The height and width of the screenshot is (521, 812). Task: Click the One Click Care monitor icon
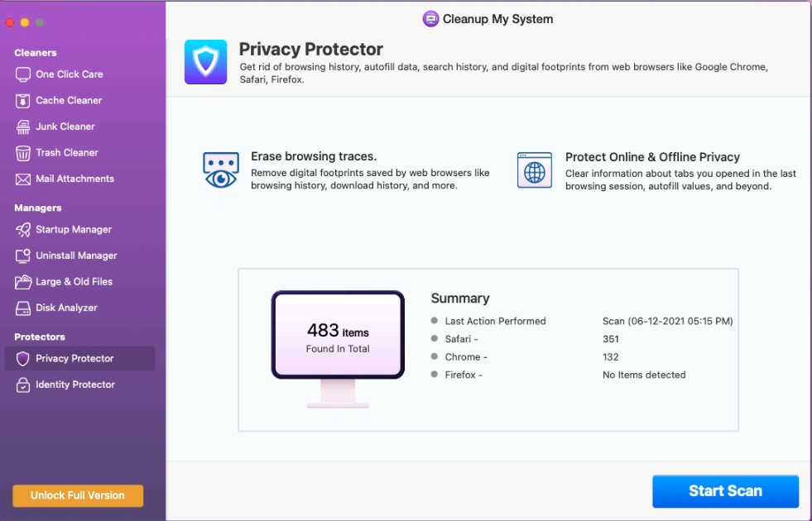[23, 74]
